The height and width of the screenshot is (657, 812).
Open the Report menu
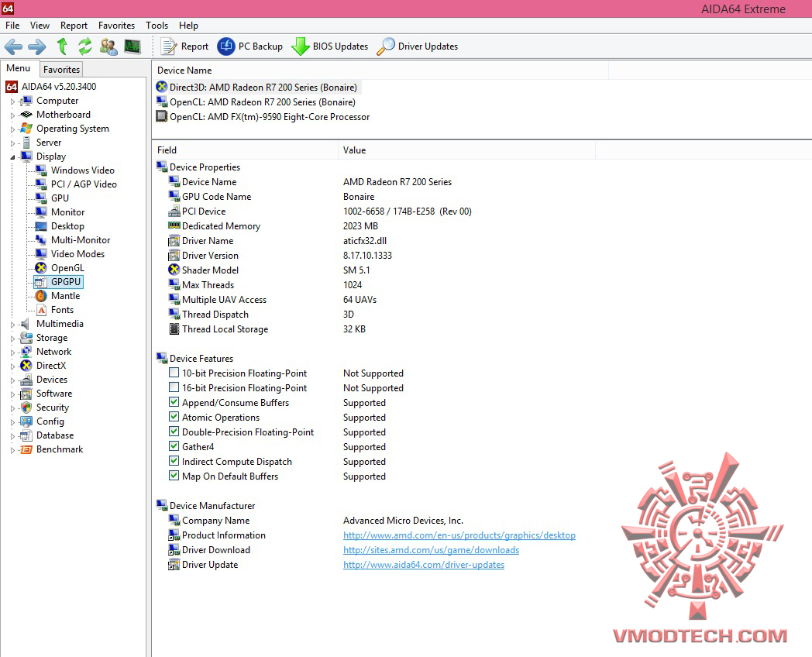[74, 26]
